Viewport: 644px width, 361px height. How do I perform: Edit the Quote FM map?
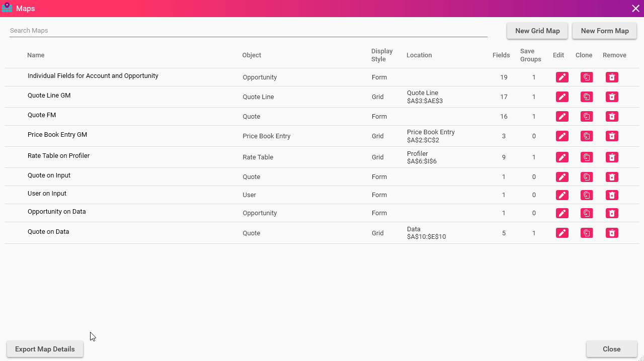pos(562,117)
